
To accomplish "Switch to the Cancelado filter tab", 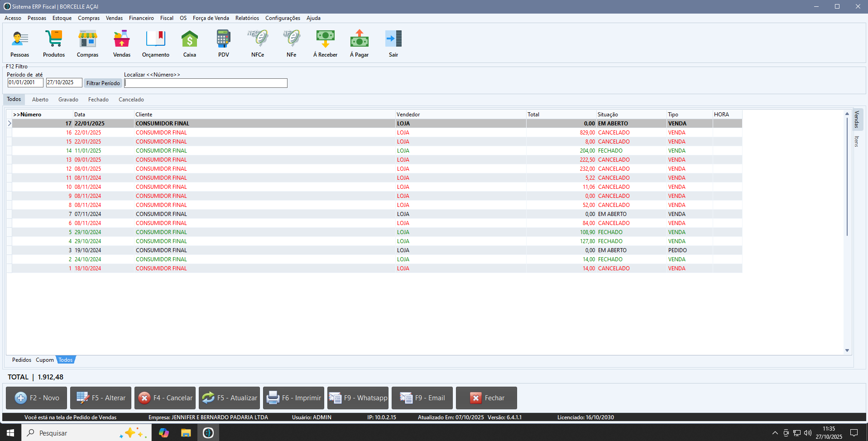I will pos(131,100).
